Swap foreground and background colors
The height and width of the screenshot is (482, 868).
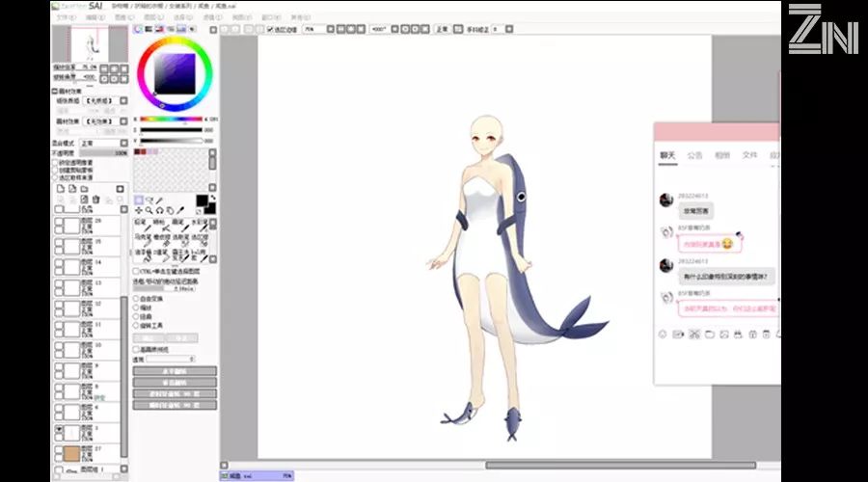click(x=213, y=198)
